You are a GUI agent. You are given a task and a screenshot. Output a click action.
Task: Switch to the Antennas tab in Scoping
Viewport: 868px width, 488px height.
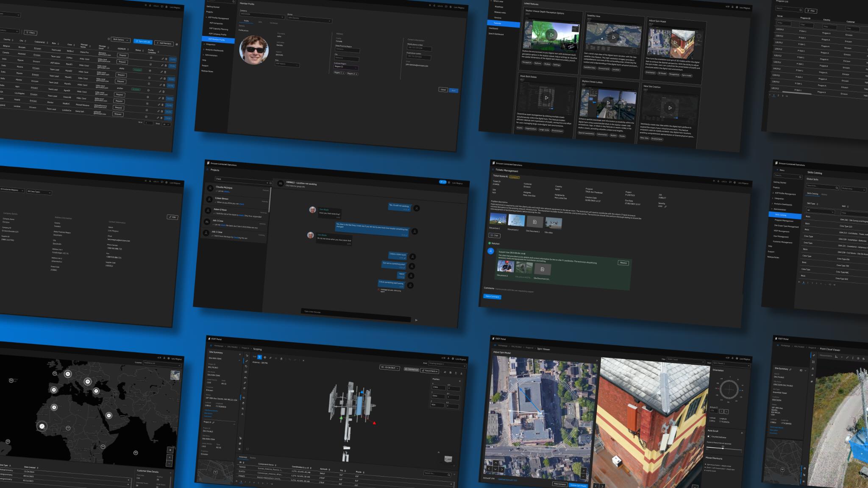243,457
